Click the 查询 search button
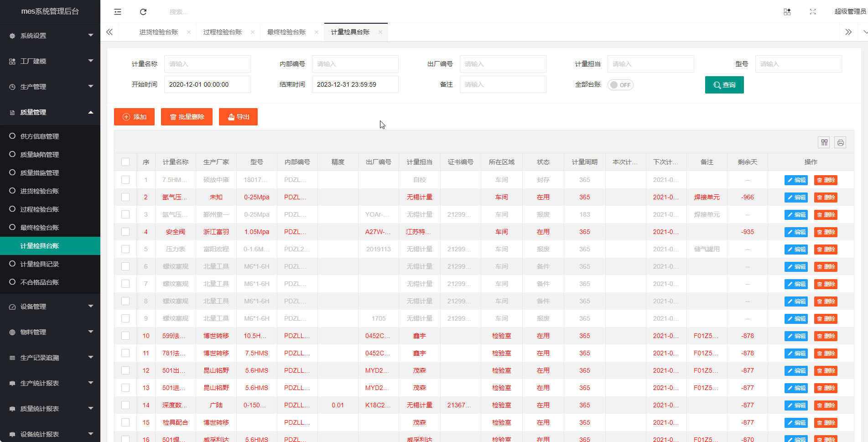 pyautogui.click(x=724, y=85)
